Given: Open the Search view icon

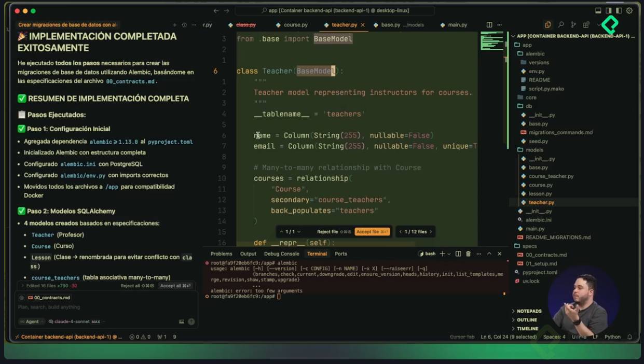Looking at the screenshot, I should point(561,24).
